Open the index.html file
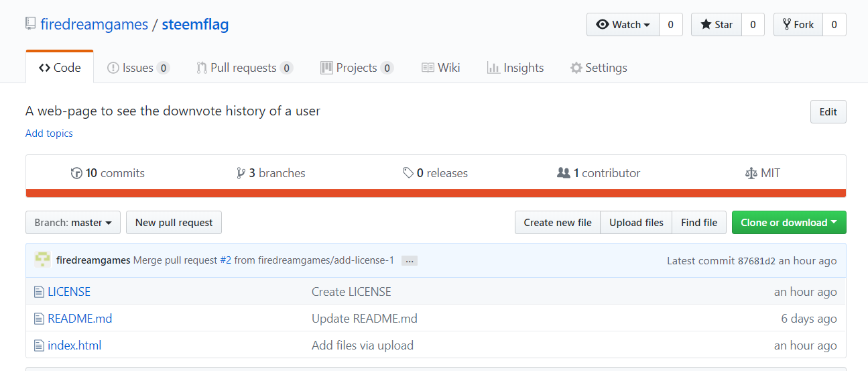The image size is (868, 371). [x=74, y=346]
